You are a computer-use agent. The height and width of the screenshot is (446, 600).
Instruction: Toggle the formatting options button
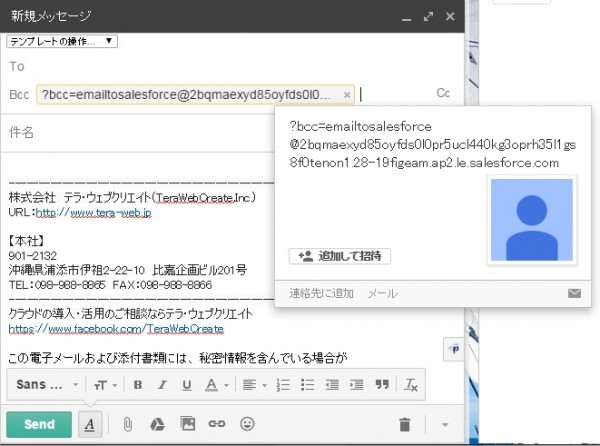point(90,424)
